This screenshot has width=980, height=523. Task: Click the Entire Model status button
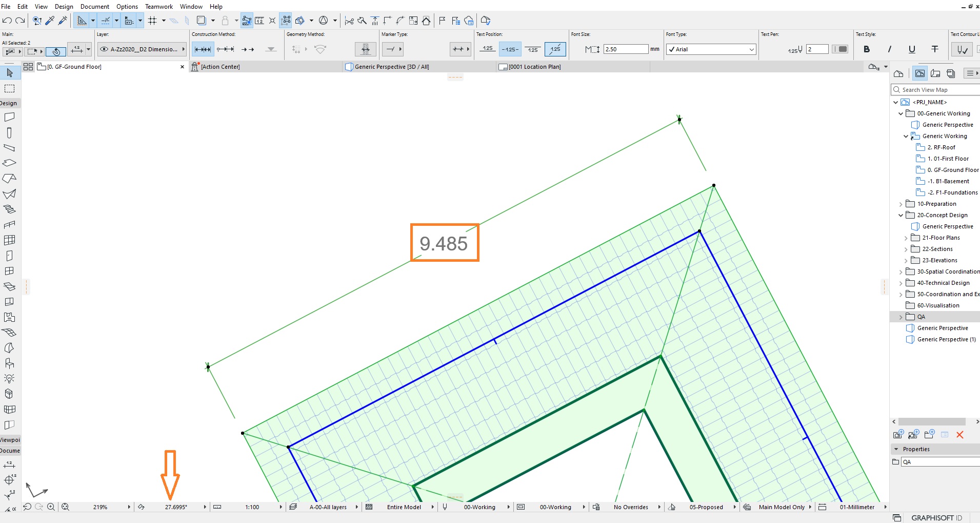[404, 507]
